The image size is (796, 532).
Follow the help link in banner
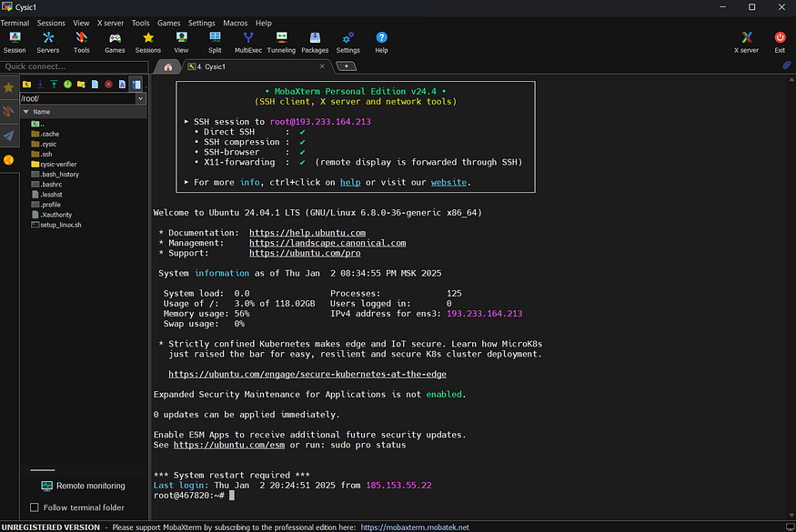(350, 182)
